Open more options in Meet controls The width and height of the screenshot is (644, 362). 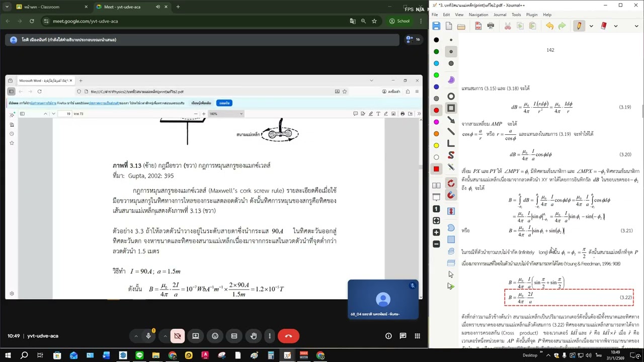click(x=270, y=336)
